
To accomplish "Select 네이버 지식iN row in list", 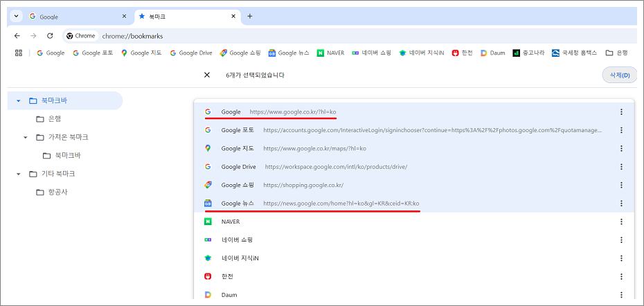I will [414, 258].
